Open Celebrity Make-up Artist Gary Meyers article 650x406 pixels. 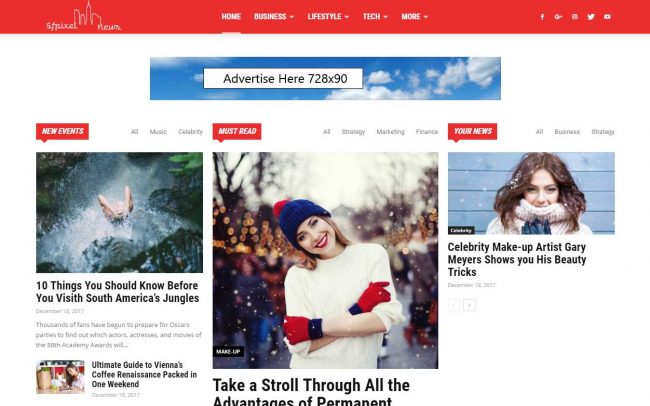pos(517,260)
